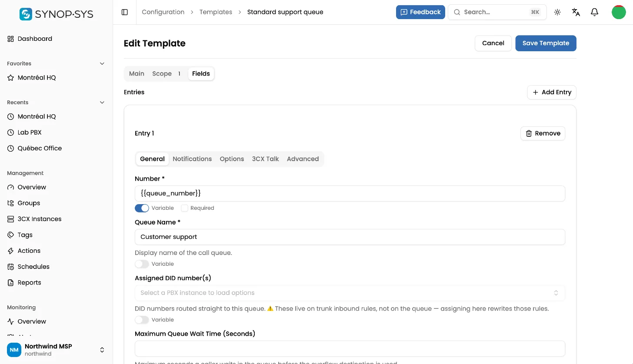Open the 3CX Talk entry tab
Screen dimensions: 633x364
coord(266,159)
